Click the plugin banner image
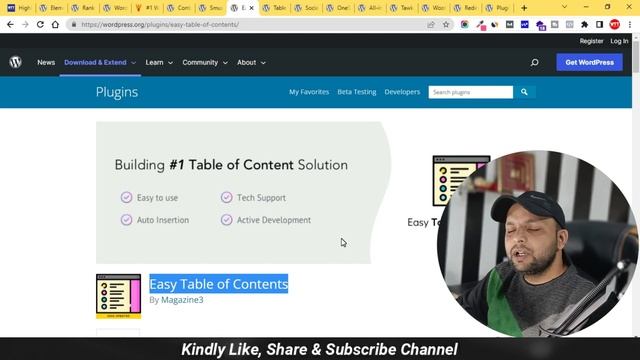Image resolution: width=640 pixels, height=360 pixels. tap(244, 192)
